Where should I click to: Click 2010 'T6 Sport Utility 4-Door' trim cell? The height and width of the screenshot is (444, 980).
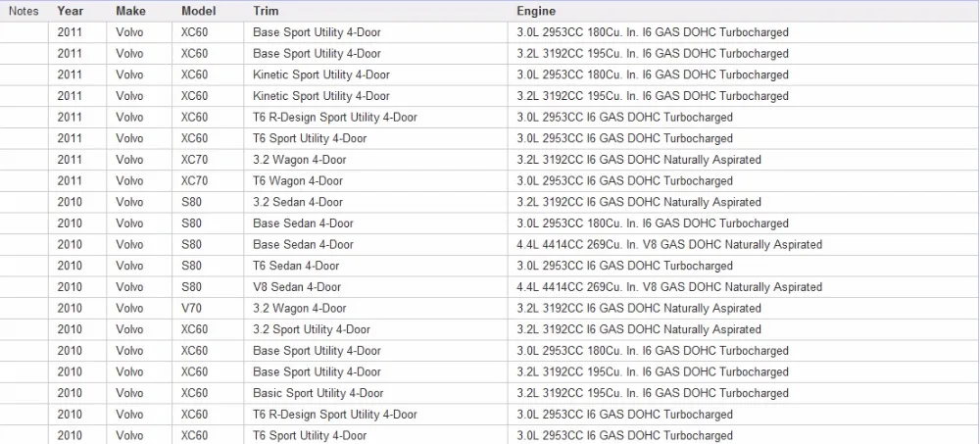click(375, 436)
